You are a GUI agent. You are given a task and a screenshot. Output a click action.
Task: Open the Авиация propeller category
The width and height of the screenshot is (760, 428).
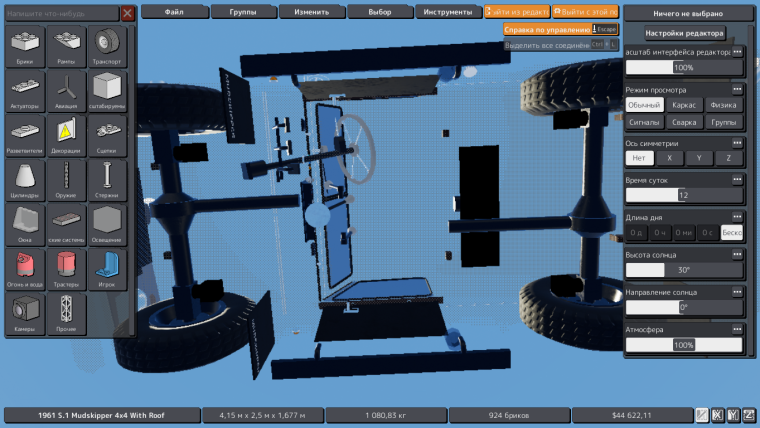click(x=66, y=91)
